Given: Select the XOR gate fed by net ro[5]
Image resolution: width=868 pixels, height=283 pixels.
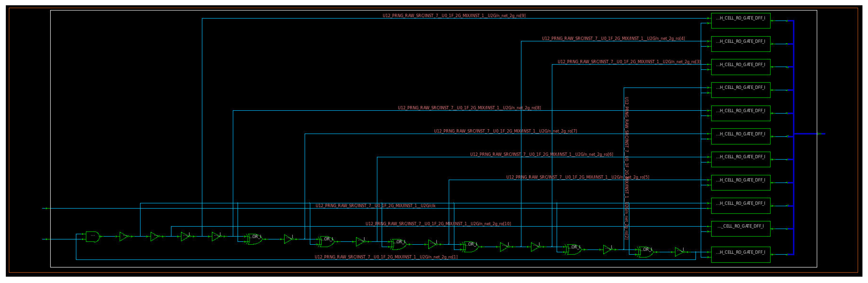Looking at the screenshot, I should pos(470,247).
